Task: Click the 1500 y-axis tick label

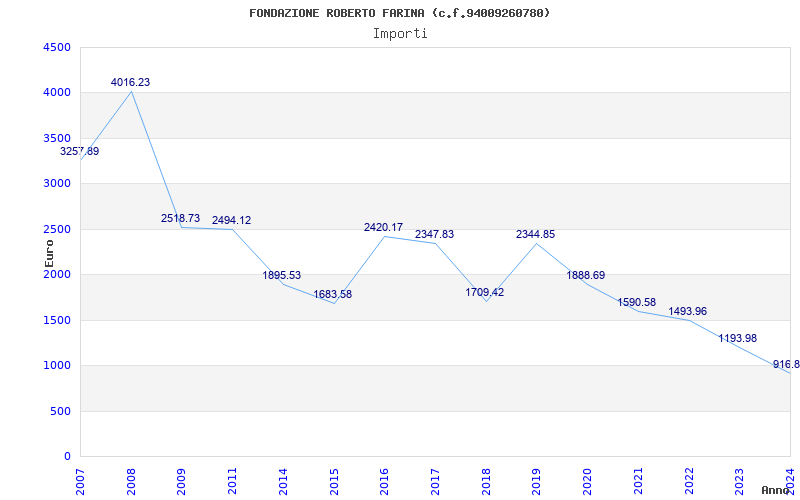Action: point(57,320)
